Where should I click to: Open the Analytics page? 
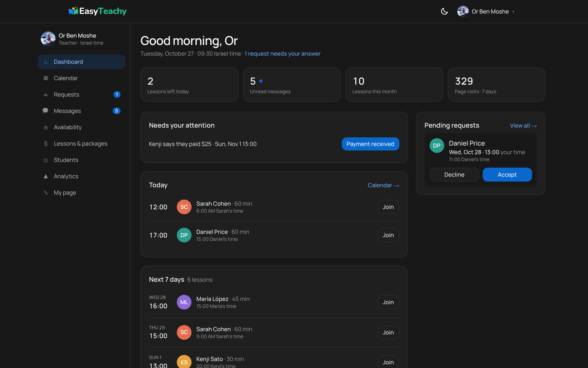pyautogui.click(x=81, y=176)
